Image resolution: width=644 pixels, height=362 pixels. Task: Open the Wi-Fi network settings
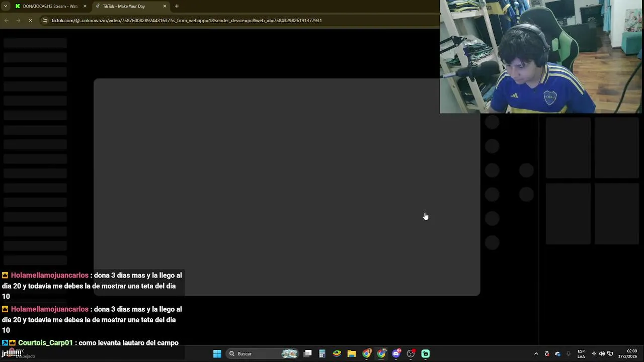pos(594,353)
